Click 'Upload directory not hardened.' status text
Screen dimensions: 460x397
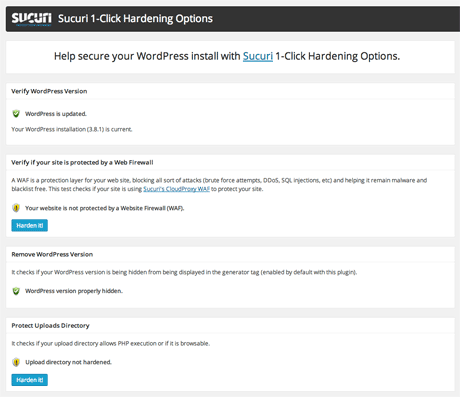click(68, 362)
